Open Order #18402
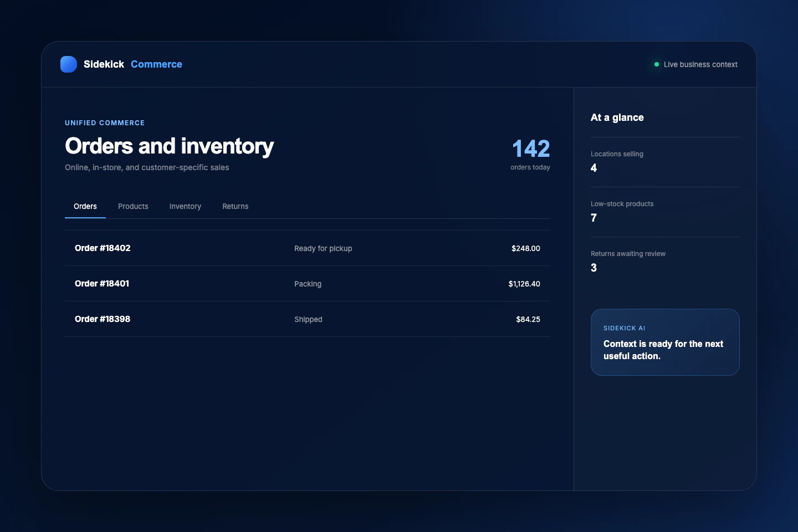 tap(308, 248)
